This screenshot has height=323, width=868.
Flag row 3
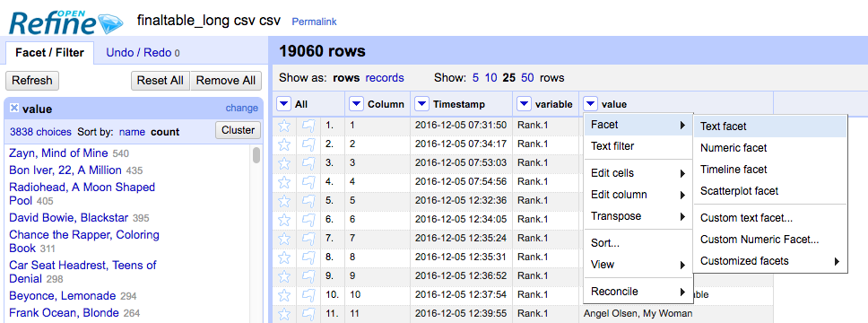(308, 163)
